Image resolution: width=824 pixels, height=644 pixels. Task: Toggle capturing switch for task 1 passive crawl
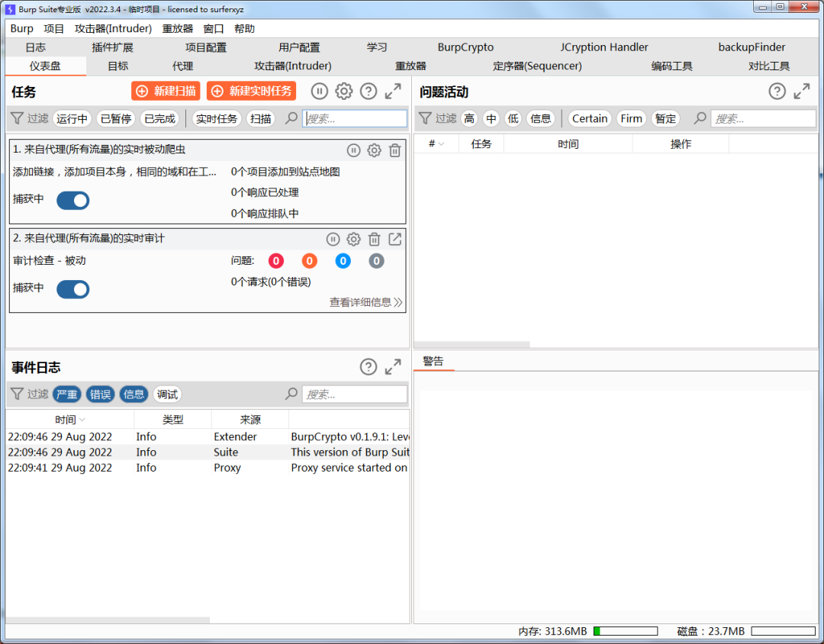pos(73,201)
